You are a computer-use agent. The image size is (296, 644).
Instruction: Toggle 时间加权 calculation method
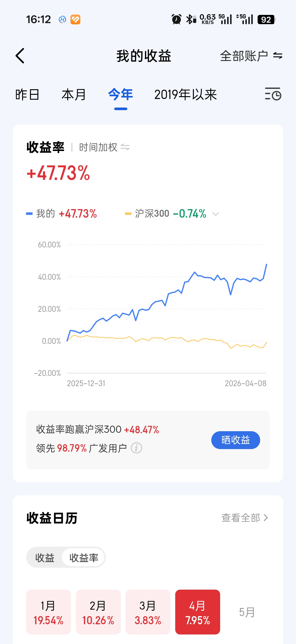104,147
